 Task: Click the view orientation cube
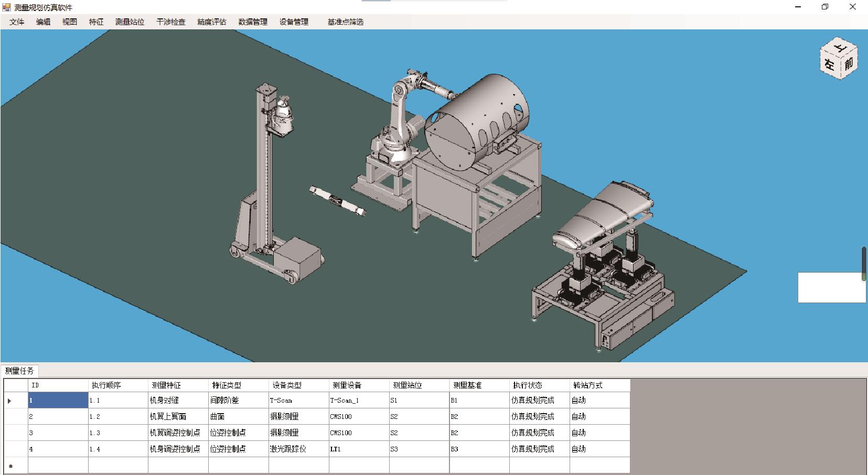point(840,58)
